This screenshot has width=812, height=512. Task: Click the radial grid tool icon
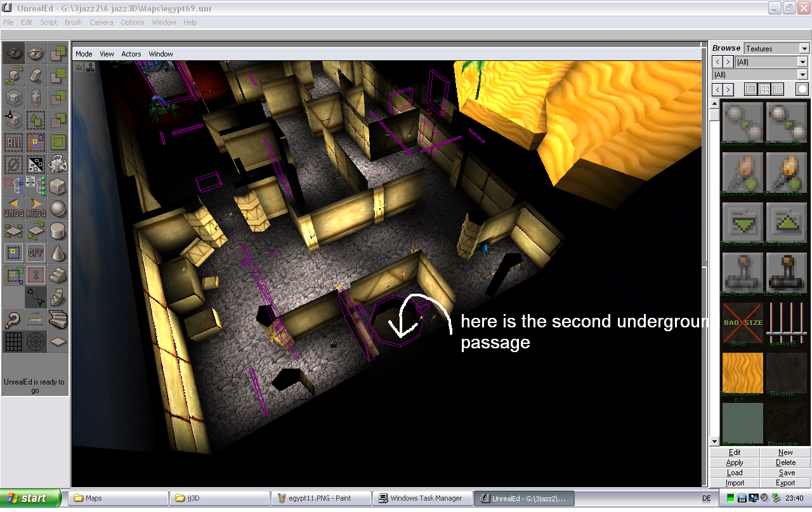click(x=36, y=341)
